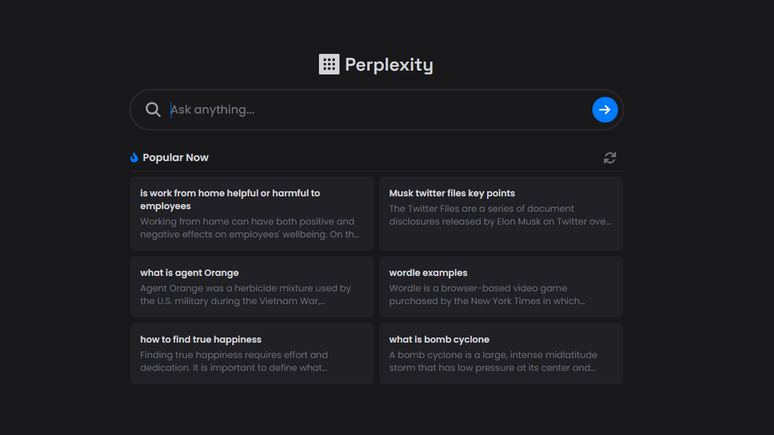This screenshot has width=774, height=435.
Task: Open how to find true happiness title
Action: point(200,339)
